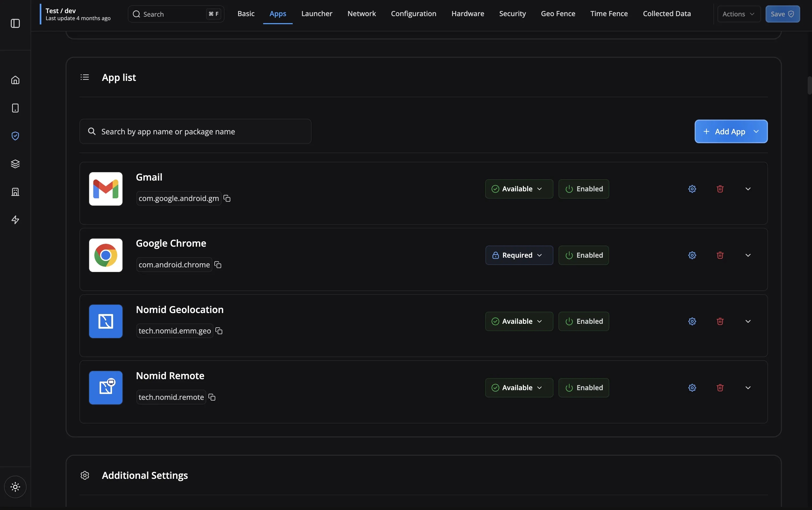Click the theme brightness icon at bottom left

click(x=15, y=487)
